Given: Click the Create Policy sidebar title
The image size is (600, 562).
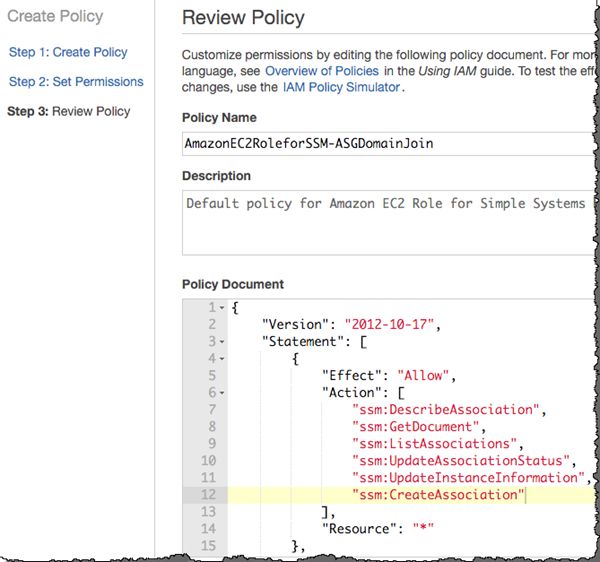Looking at the screenshot, I should [55, 16].
